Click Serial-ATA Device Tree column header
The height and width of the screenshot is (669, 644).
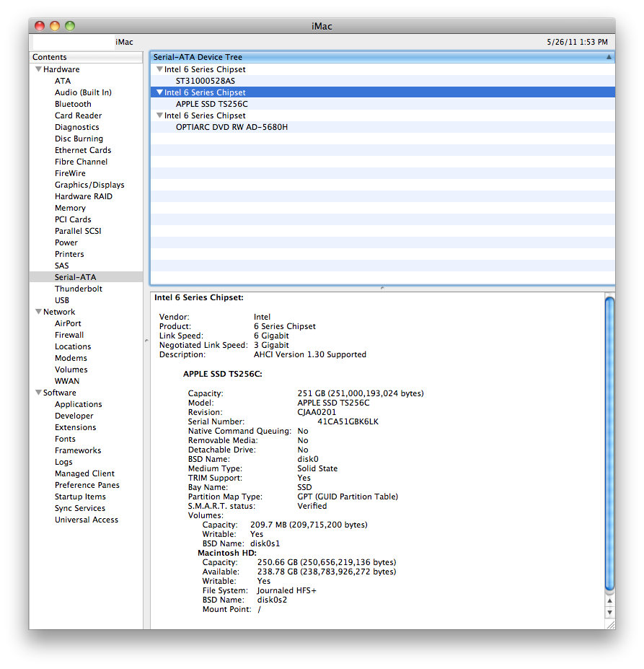[x=382, y=57]
